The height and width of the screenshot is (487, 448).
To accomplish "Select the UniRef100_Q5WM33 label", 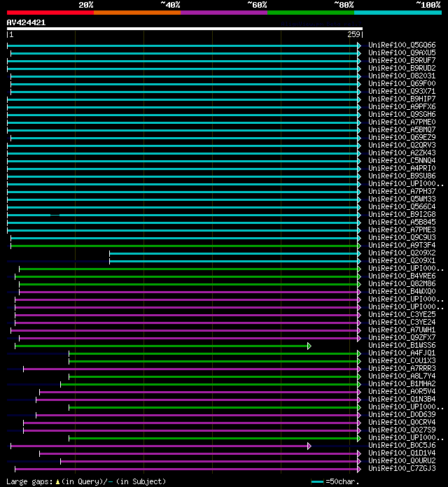I will 402,199.
